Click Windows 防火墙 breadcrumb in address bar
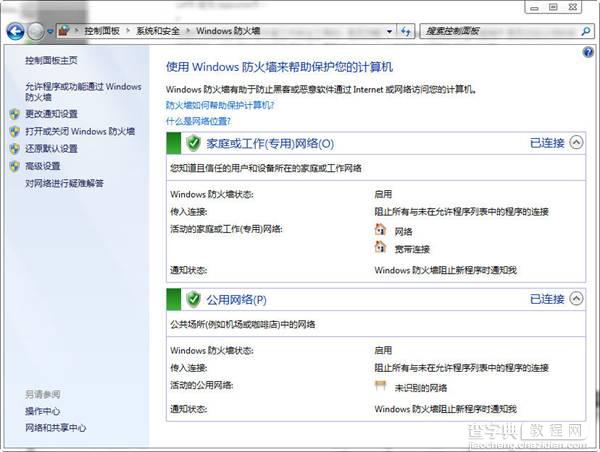600x452 pixels. point(228,31)
